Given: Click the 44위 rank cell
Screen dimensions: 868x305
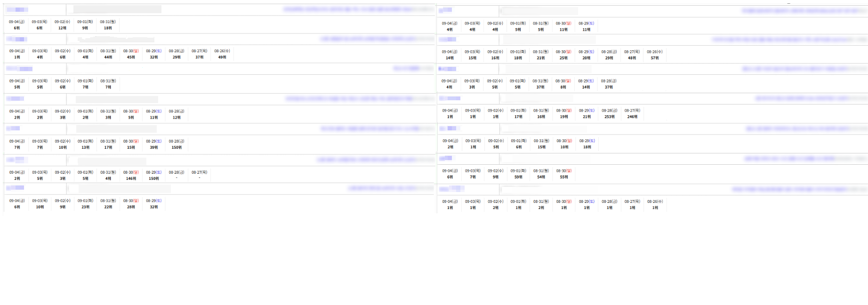Looking at the screenshot, I should coord(108,57).
